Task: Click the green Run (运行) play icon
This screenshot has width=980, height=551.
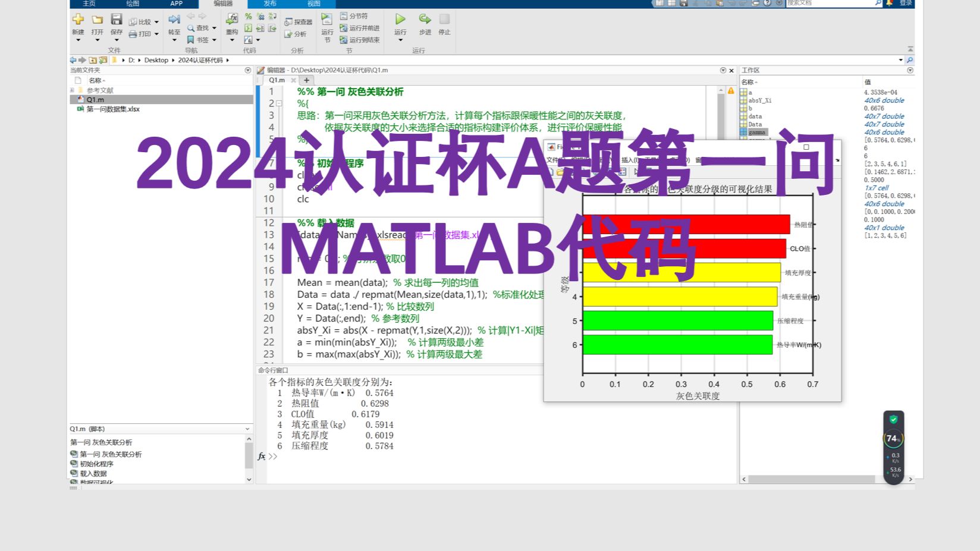Action: click(400, 20)
